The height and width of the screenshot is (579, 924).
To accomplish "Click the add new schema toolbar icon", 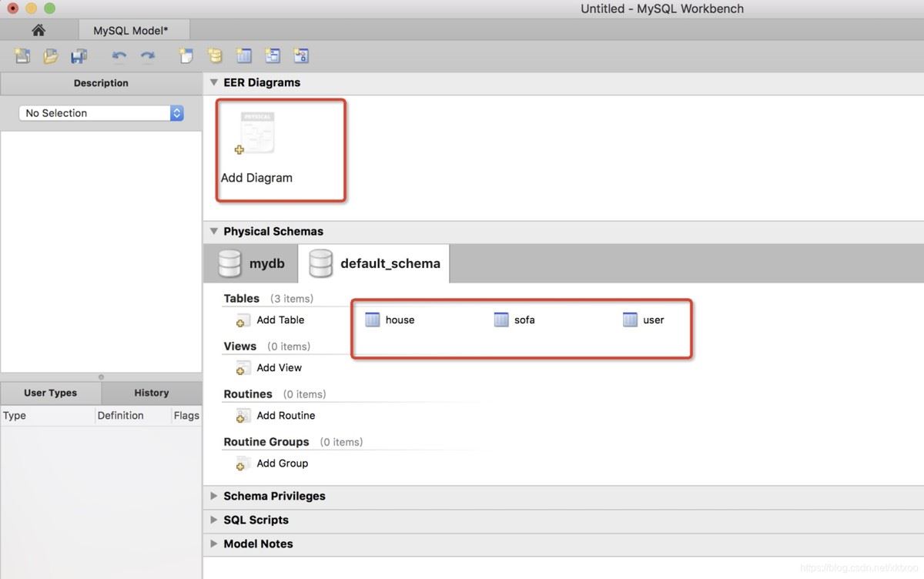I will coord(215,55).
